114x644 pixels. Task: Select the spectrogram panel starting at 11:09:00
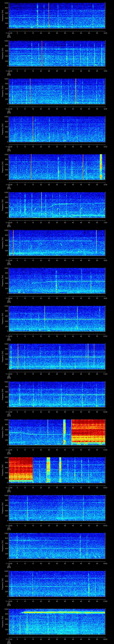(x=57, y=318)
